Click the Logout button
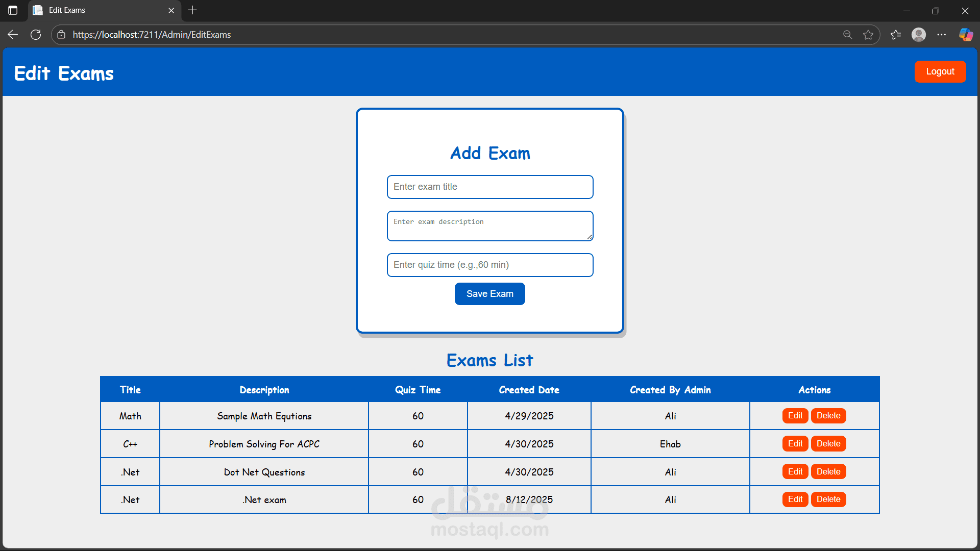The width and height of the screenshot is (980, 551). [x=940, y=71]
